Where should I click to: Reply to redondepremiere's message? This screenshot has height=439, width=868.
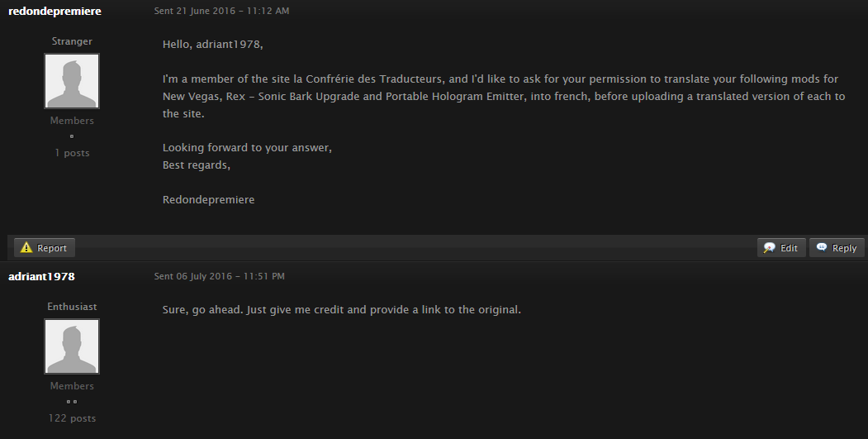tap(837, 248)
